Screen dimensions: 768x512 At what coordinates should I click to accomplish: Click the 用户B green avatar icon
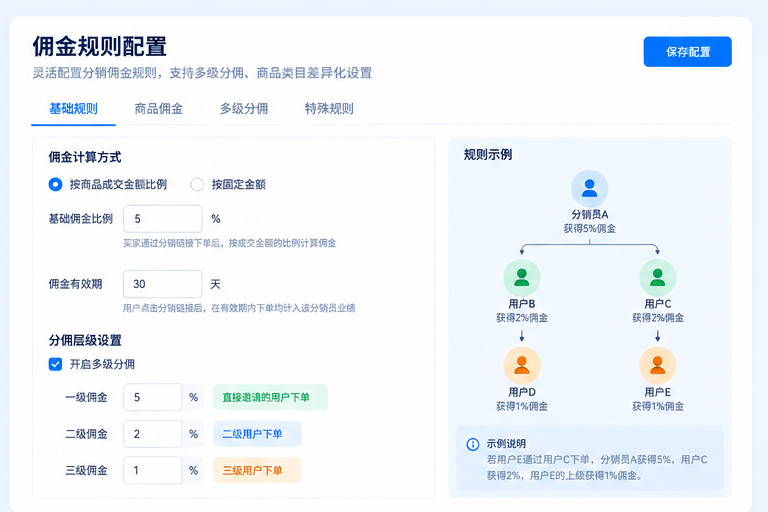(522, 277)
